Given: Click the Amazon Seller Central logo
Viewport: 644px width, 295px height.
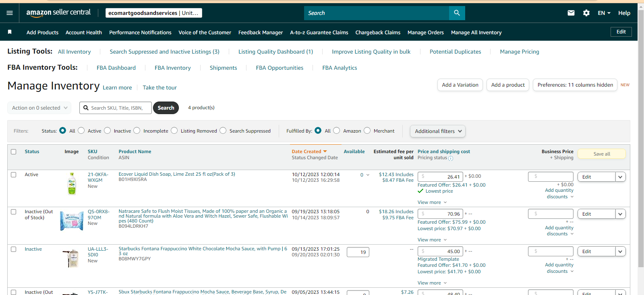Looking at the screenshot, I should tap(58, 13).
